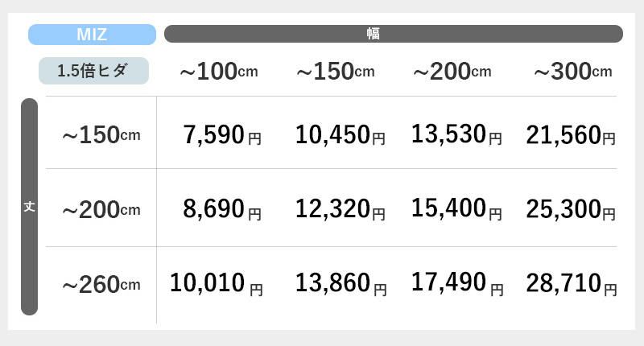Click the 10,450円 price cell
The width and height of the screenshot is (644, 346).
[x=341, y=135]
